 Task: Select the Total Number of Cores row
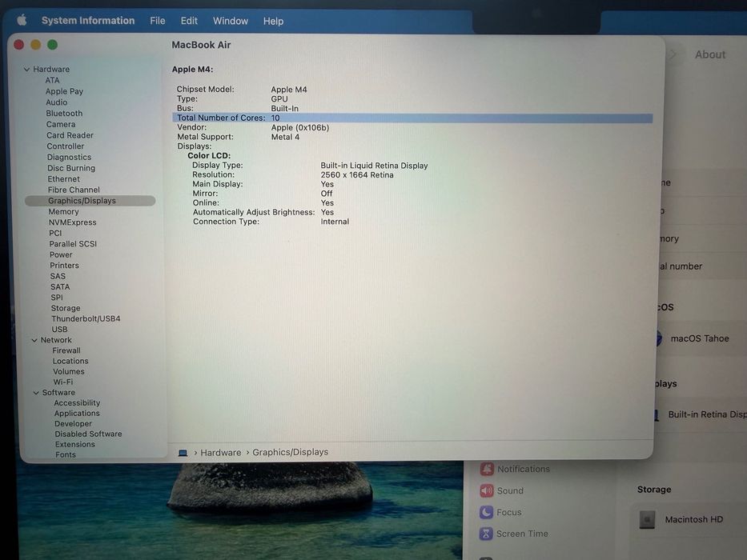click(x=412, y=118)
